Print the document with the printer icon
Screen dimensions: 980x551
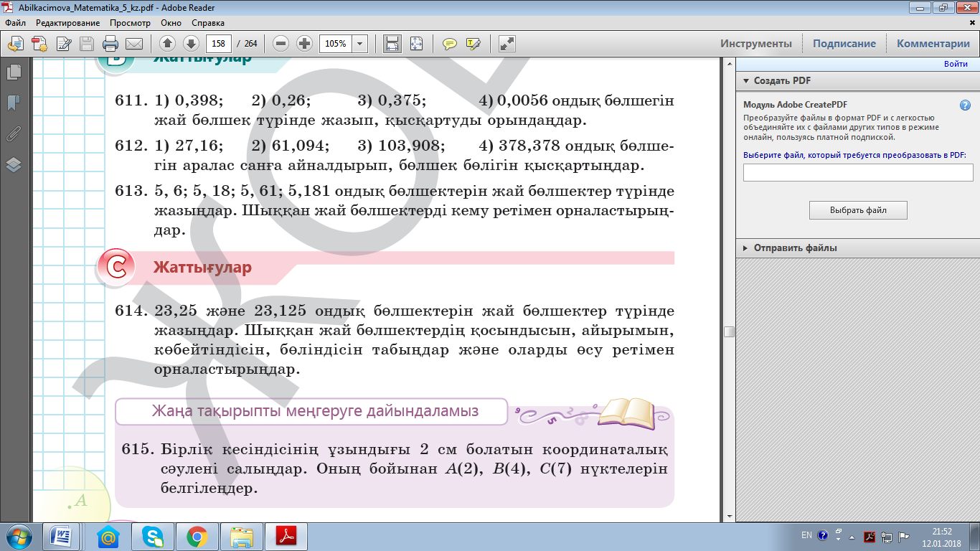(x=110, y=44)
